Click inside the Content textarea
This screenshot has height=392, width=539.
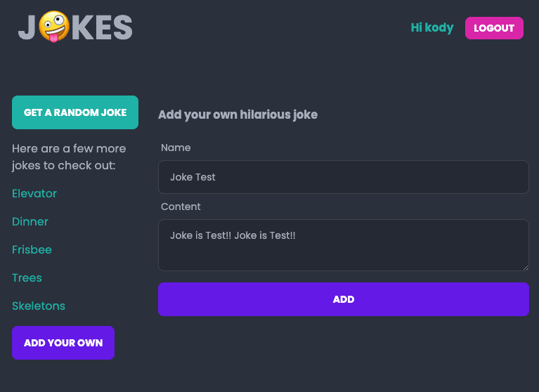click(x=343, y=245)
